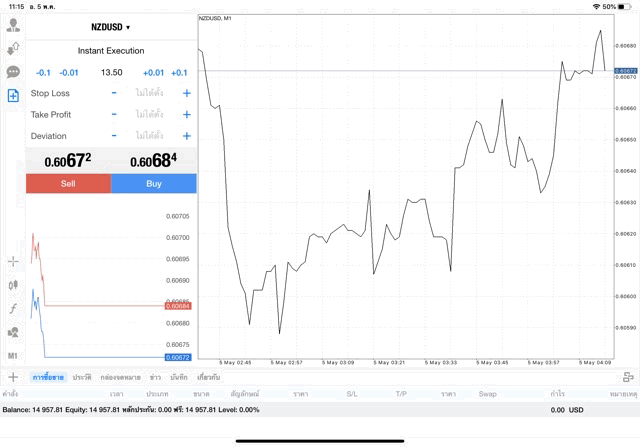Open the quotes up/down arrows icon
The width and height of the screenshot is (640, 447).
[x=13, y=48]
